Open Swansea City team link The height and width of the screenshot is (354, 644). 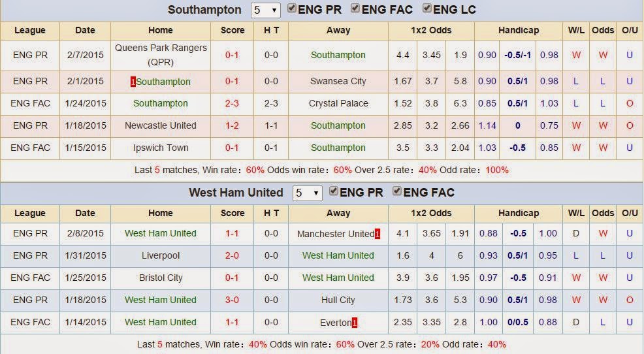coord(338,81)
